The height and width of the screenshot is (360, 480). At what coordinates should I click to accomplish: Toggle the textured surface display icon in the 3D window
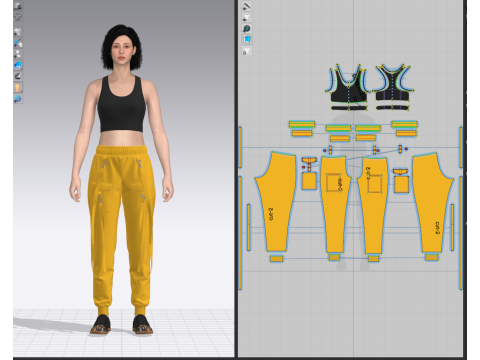[18, 76]
